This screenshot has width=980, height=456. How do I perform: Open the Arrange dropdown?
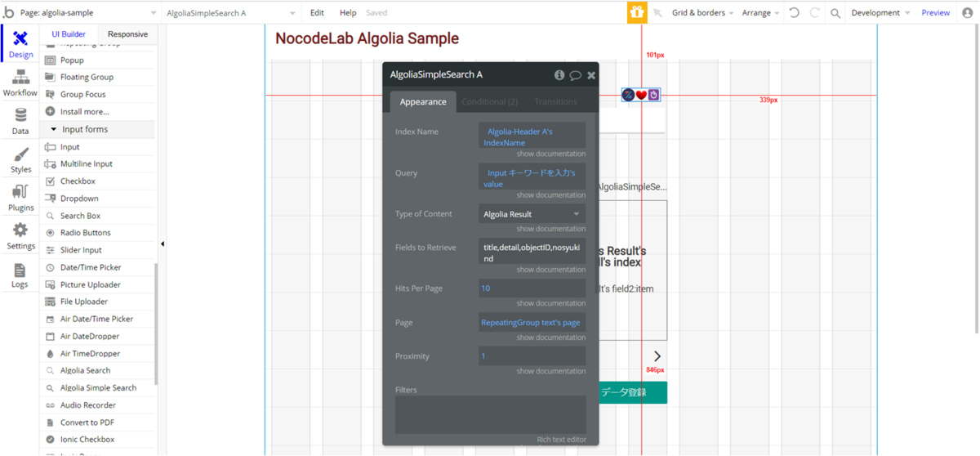(x=760, y=13)
